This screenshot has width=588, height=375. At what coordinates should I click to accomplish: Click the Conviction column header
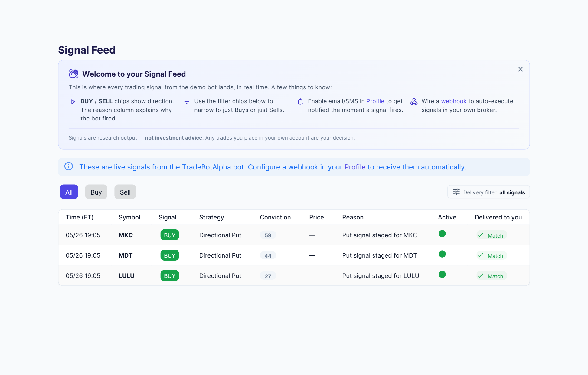pyautogui.click(x=275, y=217)
